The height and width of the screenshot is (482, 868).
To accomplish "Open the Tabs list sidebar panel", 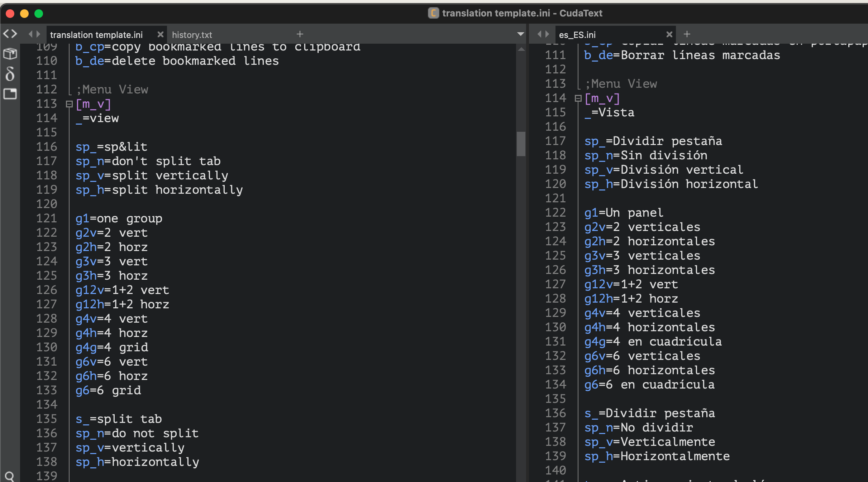I will tap(10, 94).
